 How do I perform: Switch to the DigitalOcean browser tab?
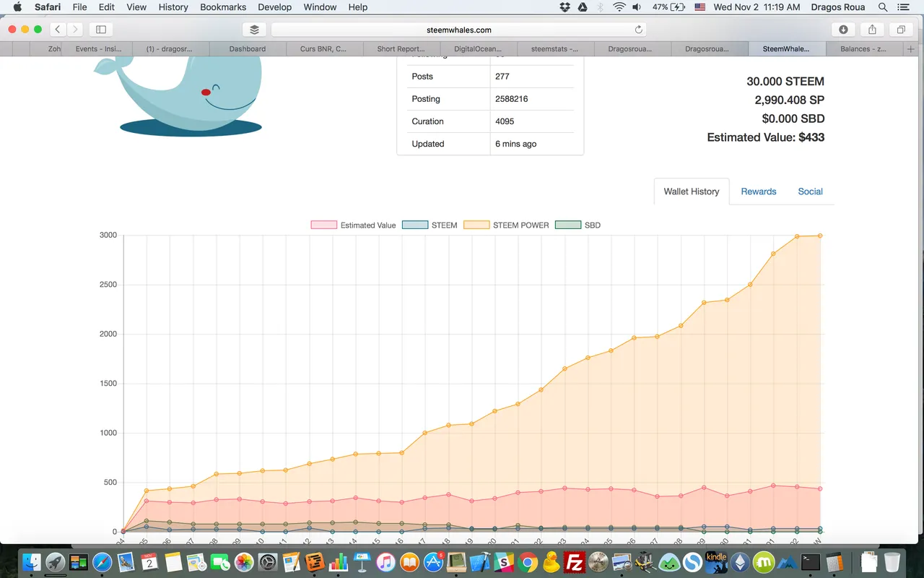coord(478,49)
